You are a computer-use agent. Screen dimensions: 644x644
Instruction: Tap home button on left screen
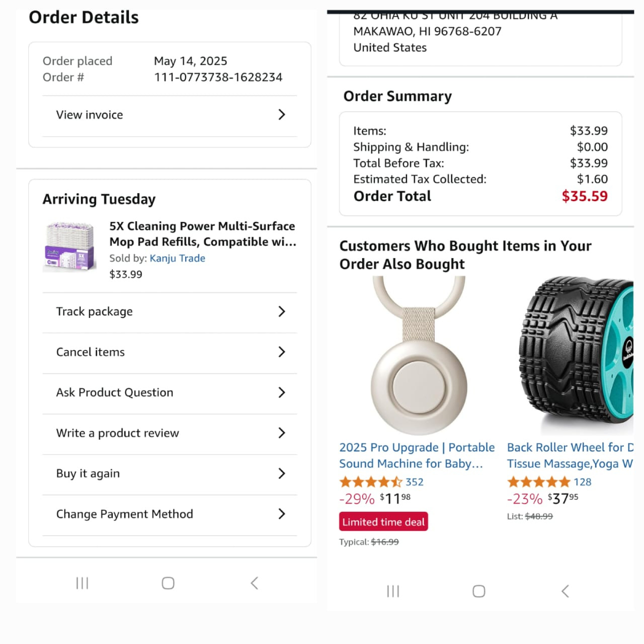tap(168, 583)
